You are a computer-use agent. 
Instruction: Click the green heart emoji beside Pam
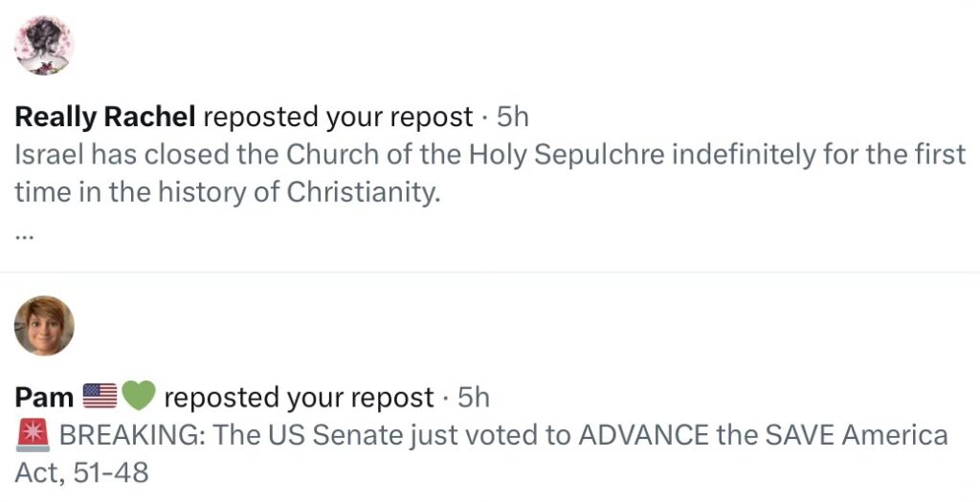[138, 396]
